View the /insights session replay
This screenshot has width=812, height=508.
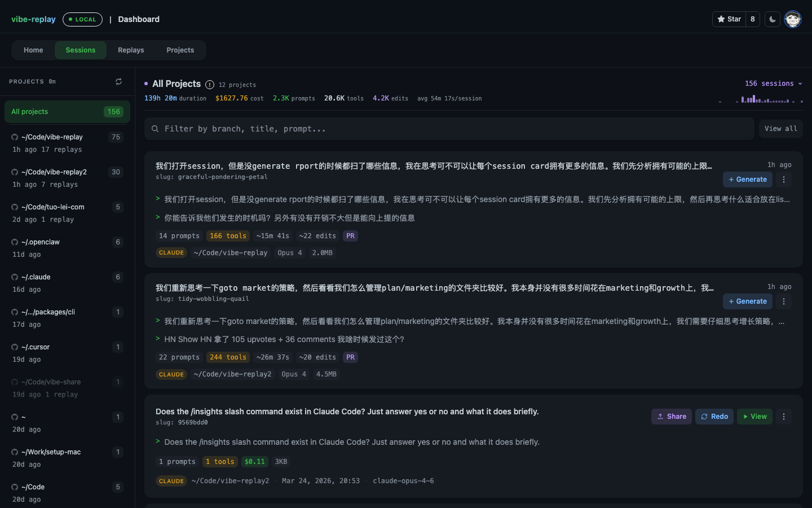(x=754, y=417)
